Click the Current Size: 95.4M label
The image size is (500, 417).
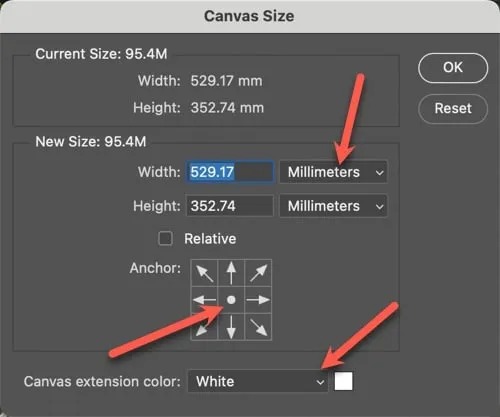[101, 54]
